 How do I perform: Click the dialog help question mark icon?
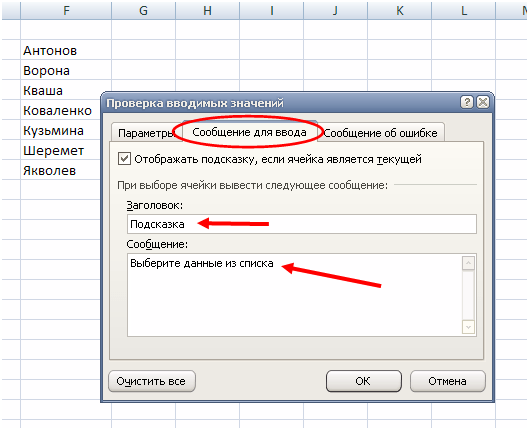pos(467,102)
